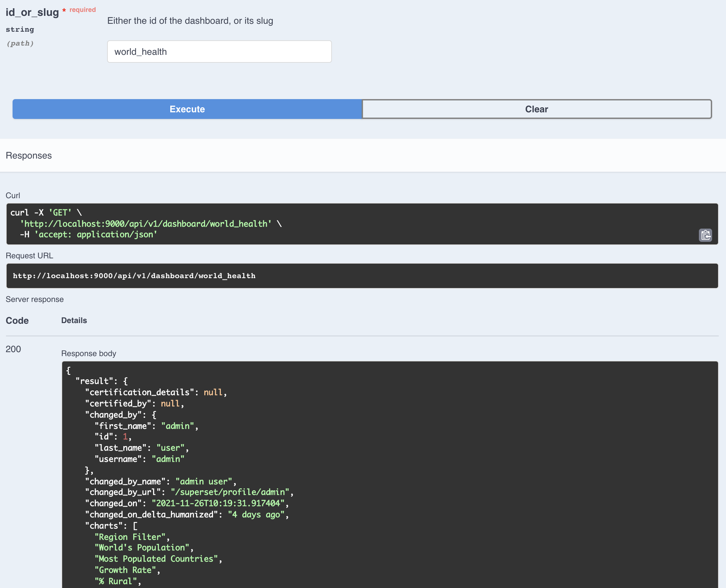The image size is (726, 588).
Task: Focus the id_or_slug input field
Action: (219, 52)
